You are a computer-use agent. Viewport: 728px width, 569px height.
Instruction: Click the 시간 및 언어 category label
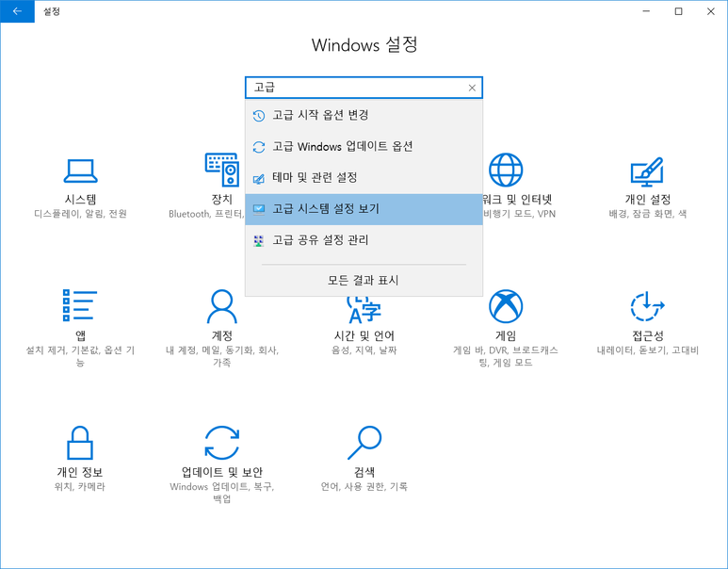coord(364,335)
